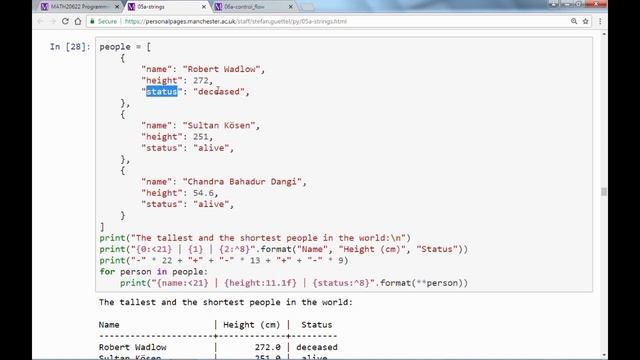Bookmark this page with the star icon
The image size is (640, 360).
coord(585,21)
